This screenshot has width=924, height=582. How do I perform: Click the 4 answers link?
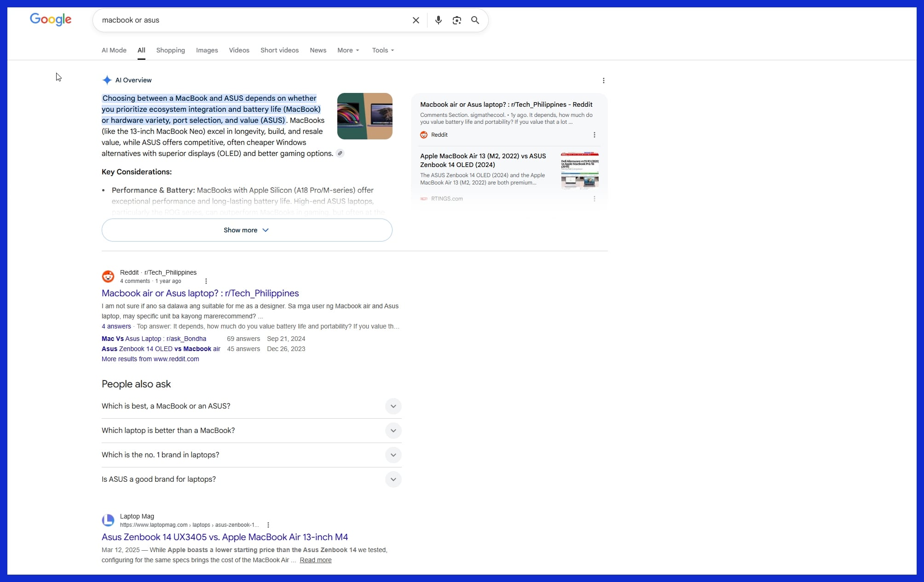click(116, 326)
